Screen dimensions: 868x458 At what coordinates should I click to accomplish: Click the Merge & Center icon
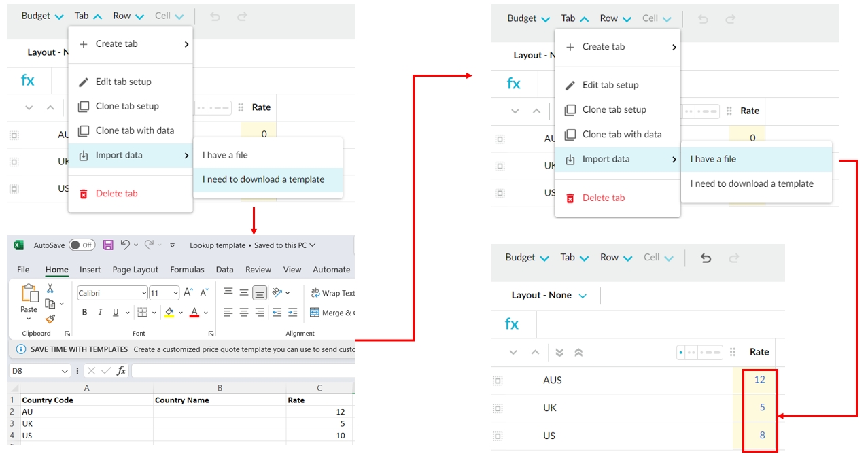[x=315, y=313]
